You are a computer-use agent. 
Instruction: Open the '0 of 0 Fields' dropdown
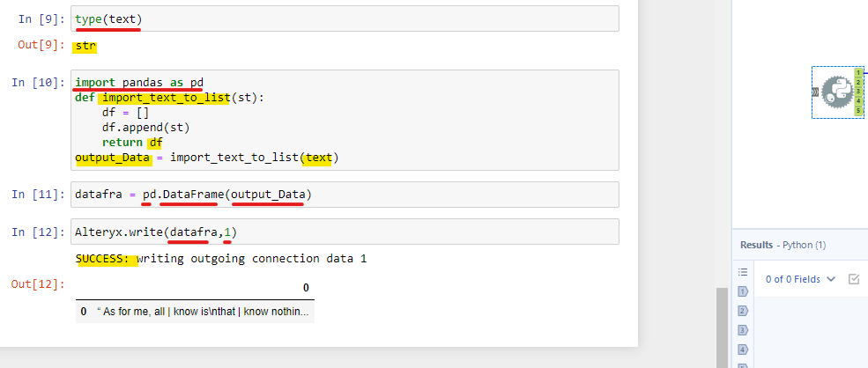point(799,279)
